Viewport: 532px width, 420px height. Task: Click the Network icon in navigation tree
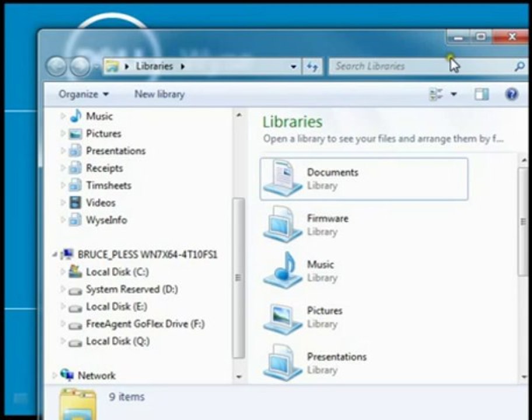67,374
